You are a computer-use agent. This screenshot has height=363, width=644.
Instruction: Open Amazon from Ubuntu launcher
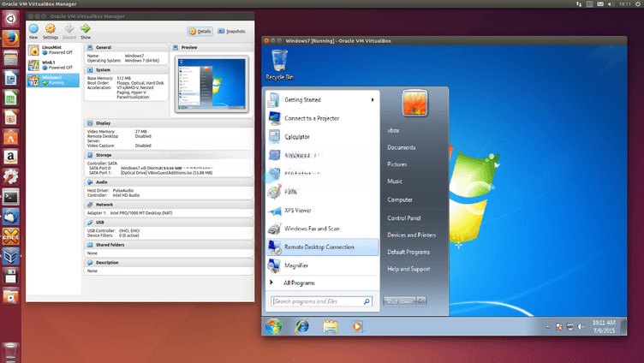[10, 158]
